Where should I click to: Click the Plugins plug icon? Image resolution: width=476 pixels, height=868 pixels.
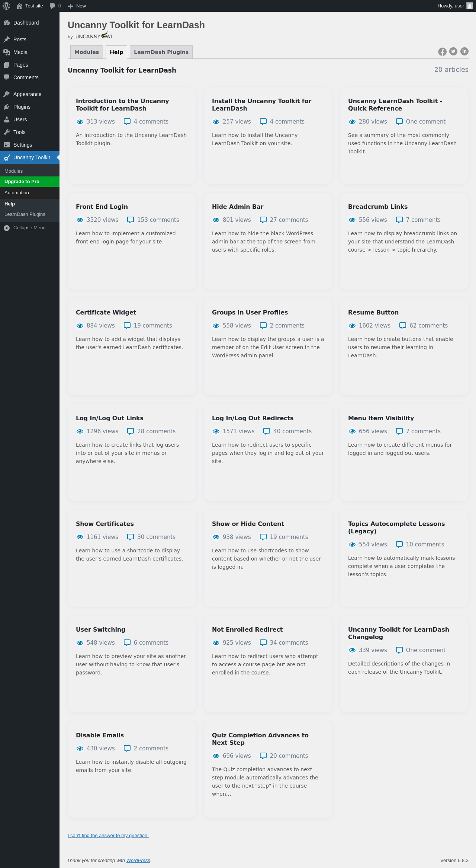(x=7, y=107)
